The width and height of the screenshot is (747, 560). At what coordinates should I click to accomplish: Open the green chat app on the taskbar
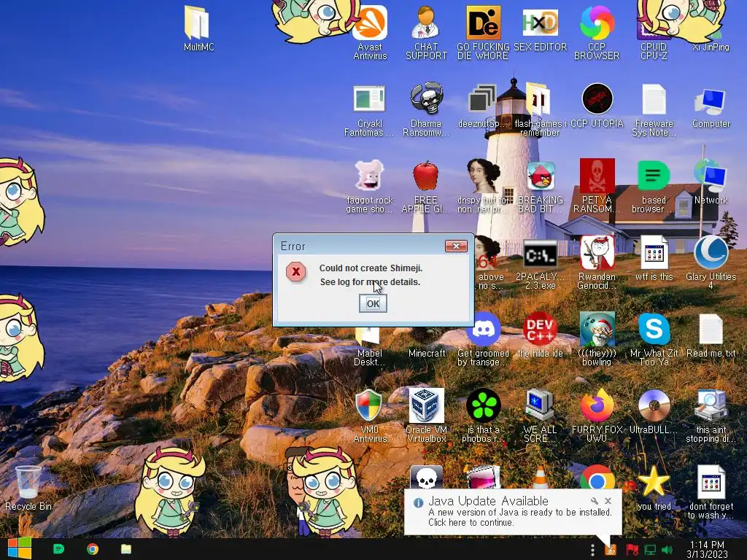pos(58,549)
